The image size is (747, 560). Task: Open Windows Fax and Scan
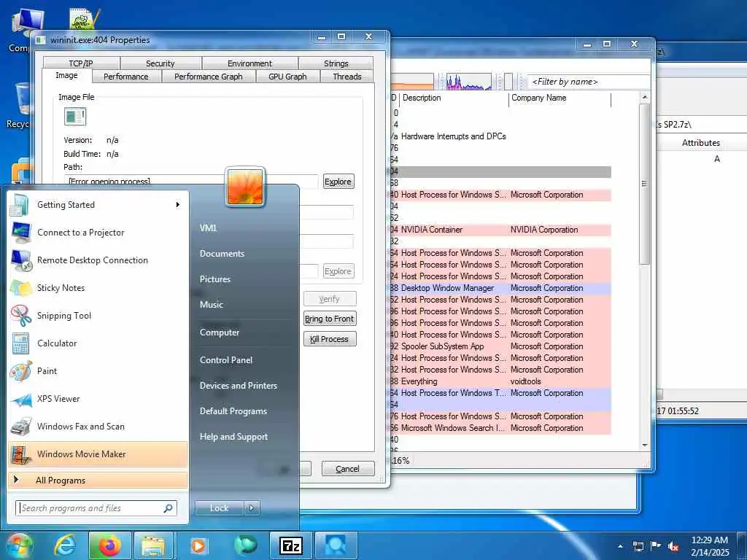coord(98,426)
